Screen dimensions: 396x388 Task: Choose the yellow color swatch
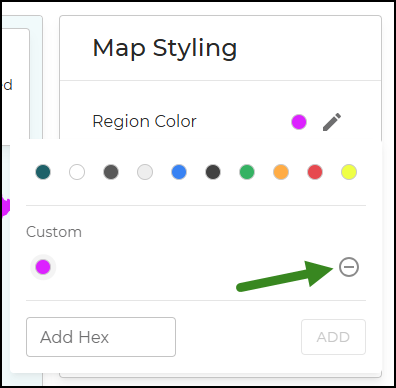[x=349, y=172]
